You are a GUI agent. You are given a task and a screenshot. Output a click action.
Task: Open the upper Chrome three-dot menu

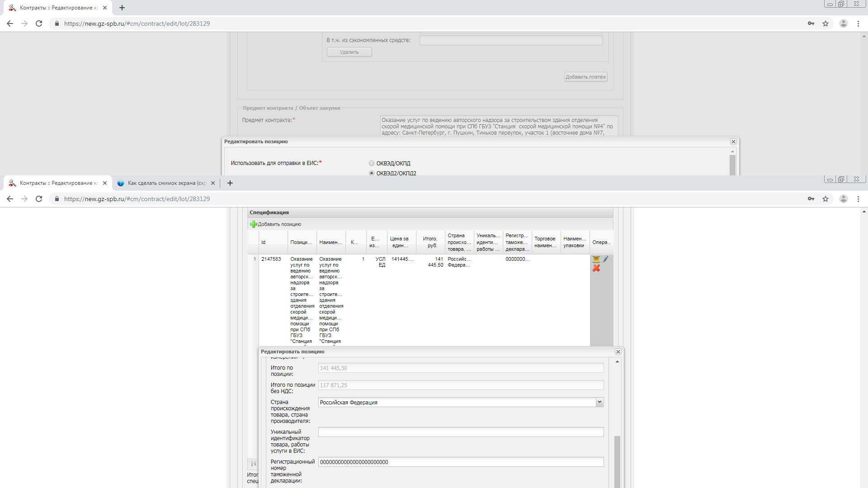coord(858,23)
